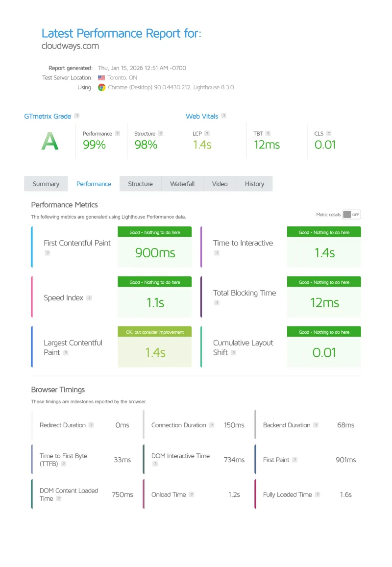Image resolution: width=392 pixels, height=567 pixels.
Task: Open help for First Contentful Paint
Action: (48, 253)
